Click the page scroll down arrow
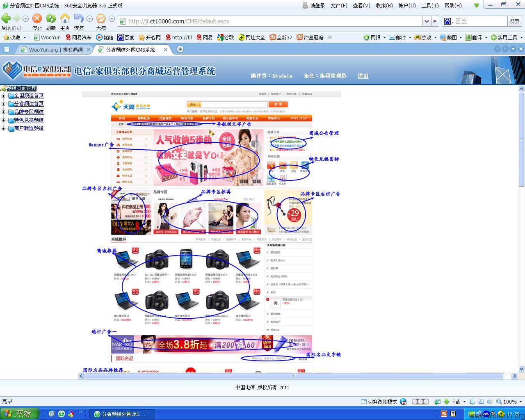The height and width of the screenshot is (420, 525). [x=522, y=369]
